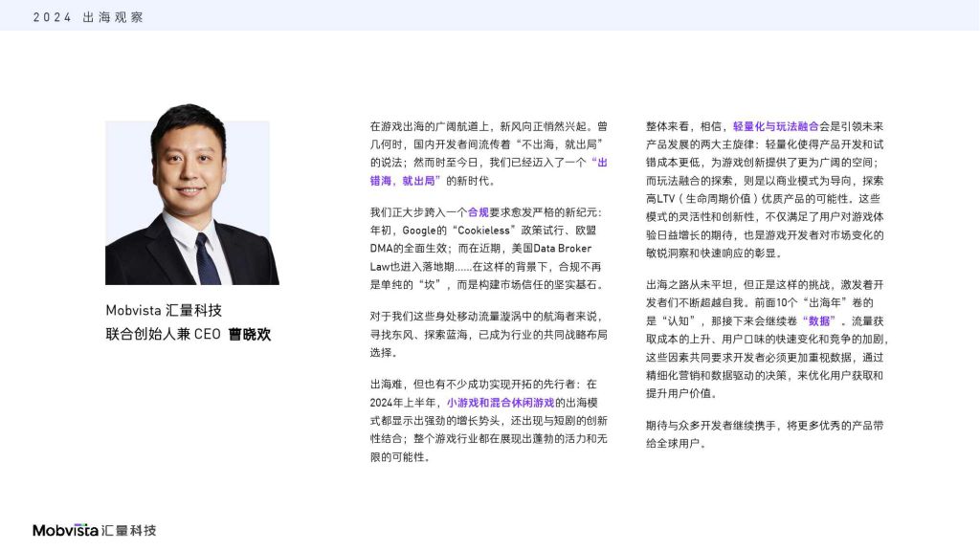Click the purple phrase "出错海，就出局"
The height and width of the screenshot is (551, 980).
[488, 172]
